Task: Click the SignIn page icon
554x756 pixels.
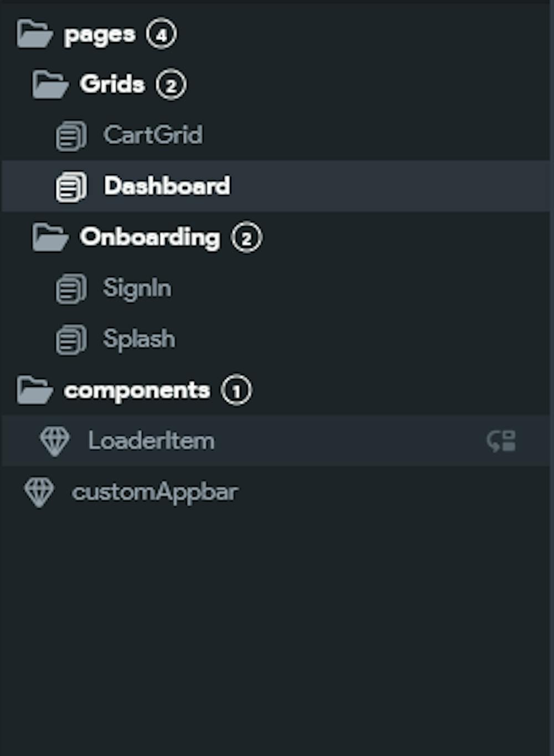Action: (71, 289)
